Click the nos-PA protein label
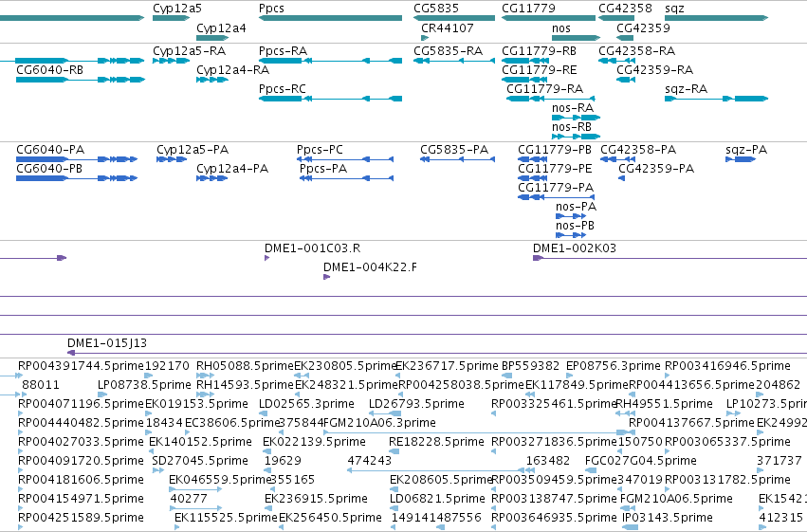Viewport: 807px width, 532px height. pyautogui.click(x=576, y=207)
